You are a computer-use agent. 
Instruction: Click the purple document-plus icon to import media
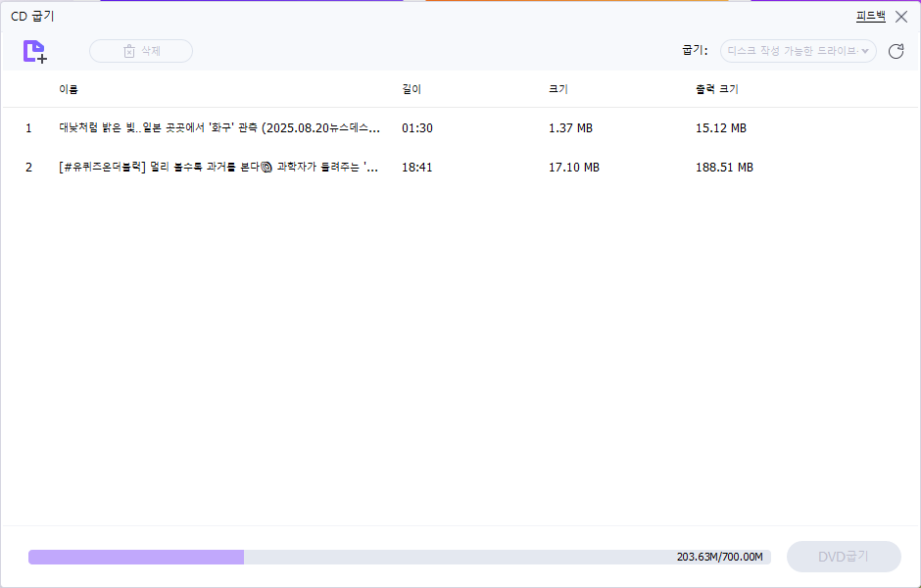point(32,50)
